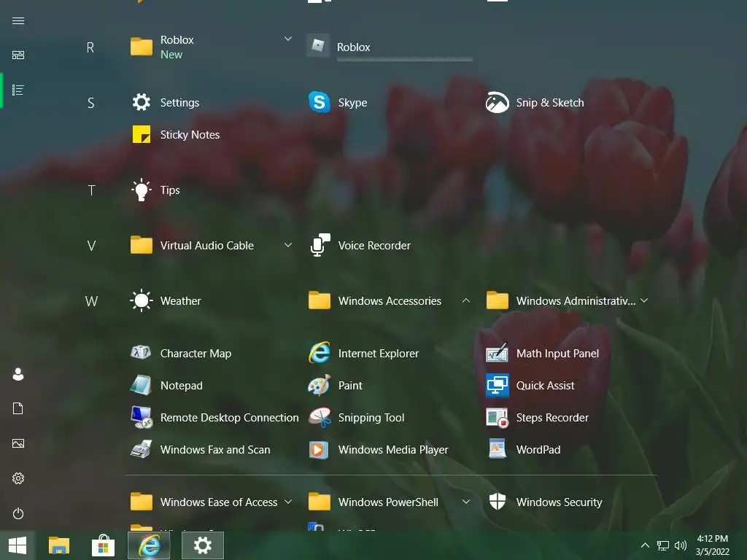Launch Windows Media Player
This screenshot has height=560, width=747.
click(x=379, y=449)
